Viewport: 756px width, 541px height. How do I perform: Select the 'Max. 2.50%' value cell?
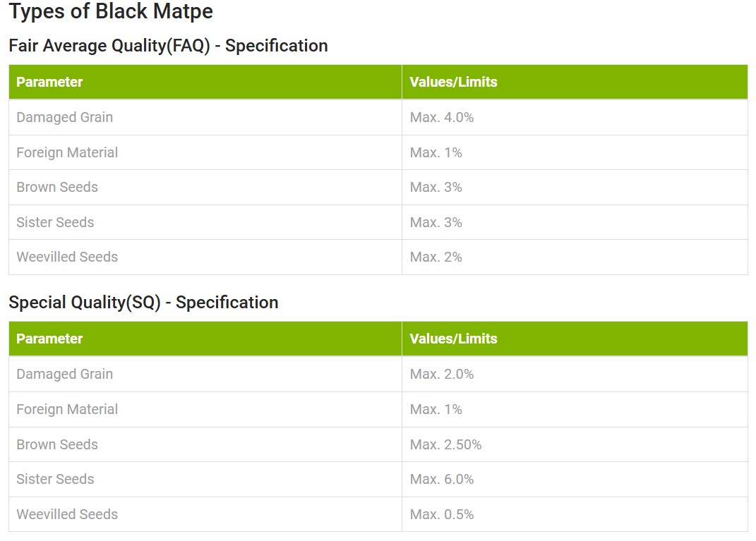[445, 444]
